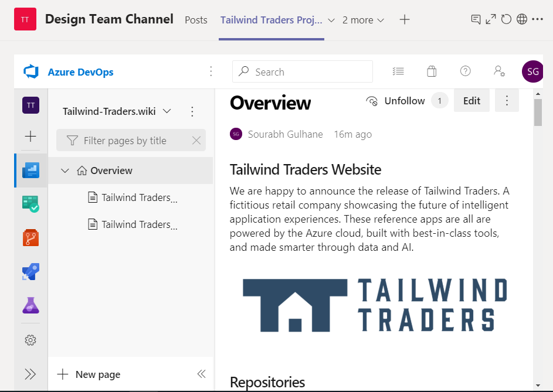Image resolution: width=553 pixels, height=392 pixels.
Task: Expand the 2 more tabs menu
Action: (x=363, y=20)
